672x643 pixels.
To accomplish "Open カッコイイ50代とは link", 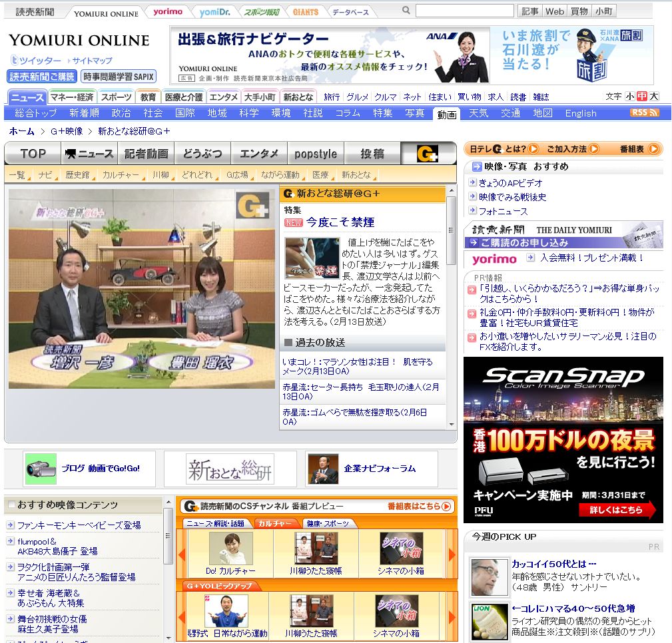I will point(553,564).
